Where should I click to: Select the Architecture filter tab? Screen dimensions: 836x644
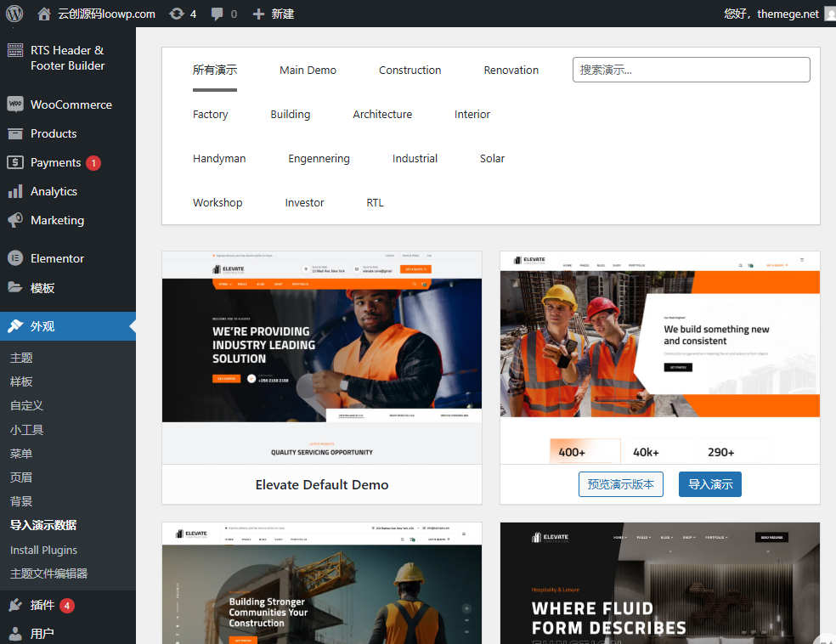(382, 114)
